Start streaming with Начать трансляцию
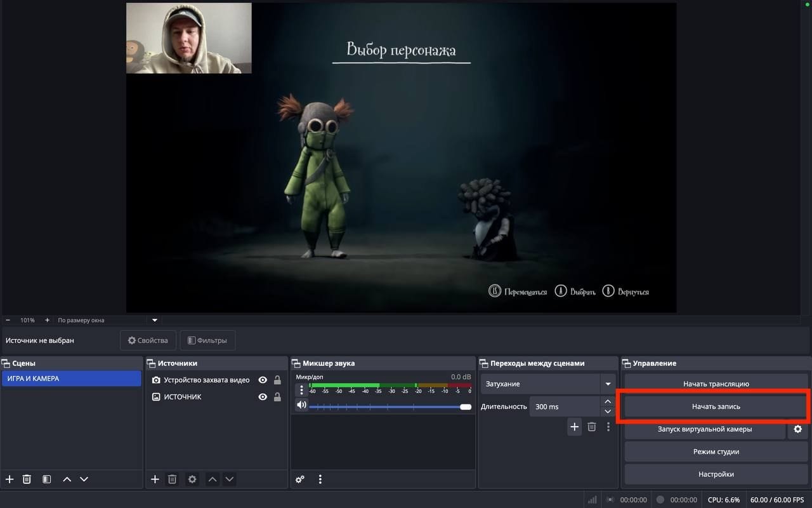The width and height of the screenshot is (812, 508). tap(715, 384)
